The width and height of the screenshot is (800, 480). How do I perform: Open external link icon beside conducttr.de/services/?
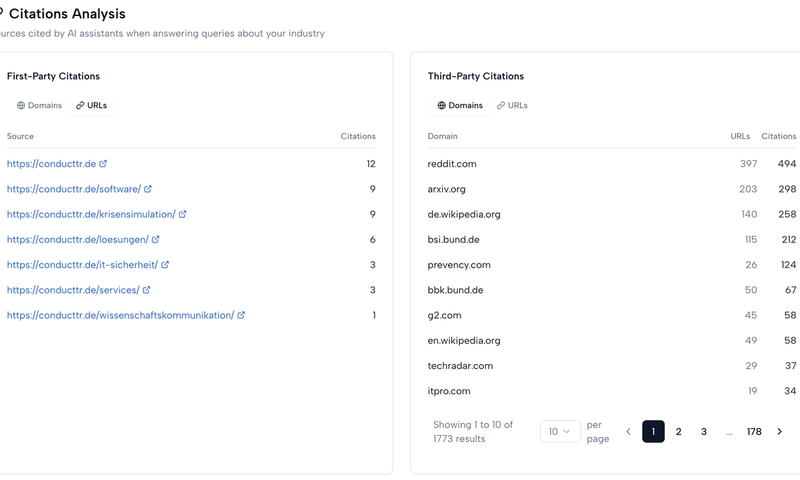pos(146,290)
